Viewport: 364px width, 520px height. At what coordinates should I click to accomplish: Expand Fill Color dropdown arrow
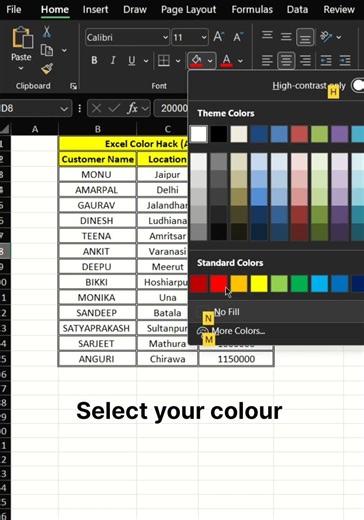210,61
